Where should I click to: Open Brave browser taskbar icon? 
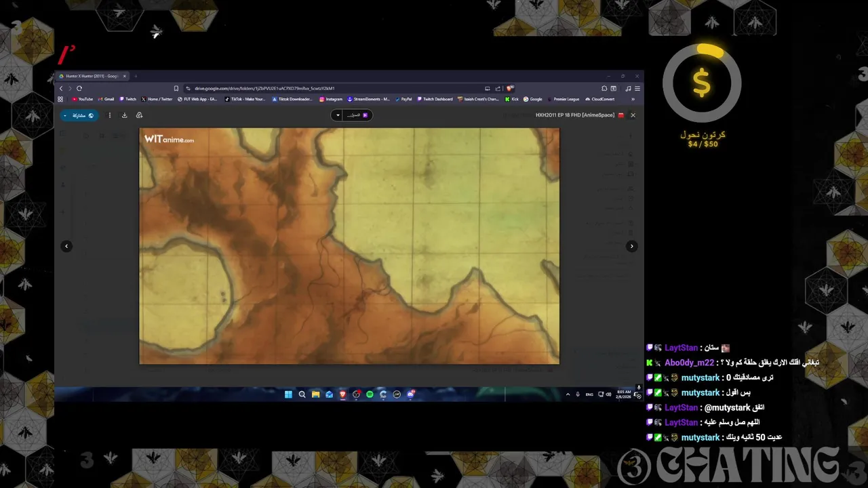[342, 394]
